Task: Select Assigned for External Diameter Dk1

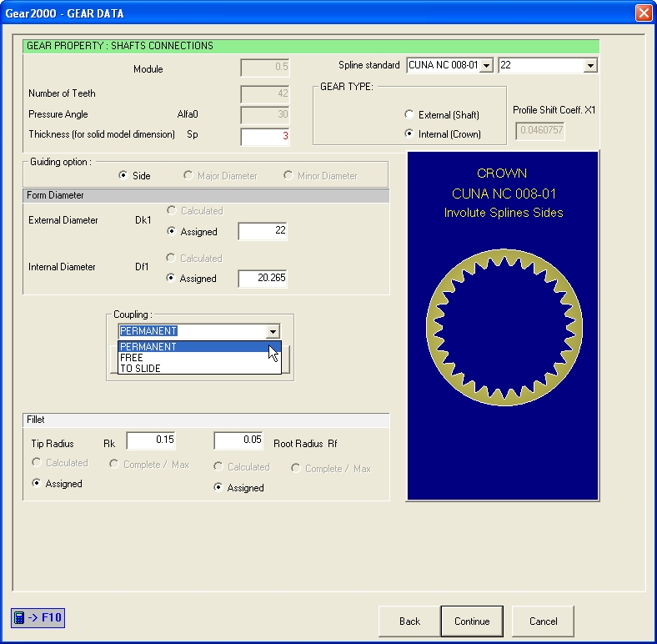Action: tap(192, 231)
